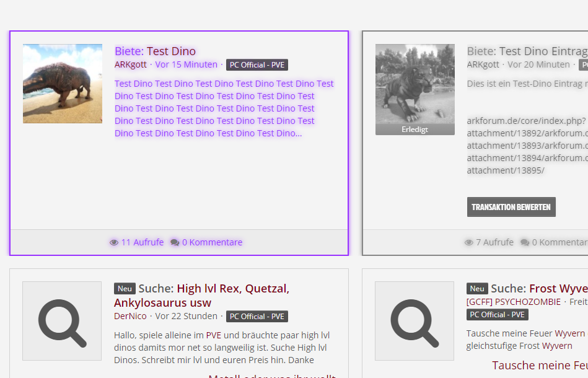Open Test Dino beach creature thumbnail
The height and width of the screenshot is (378, 588).
[x=63, y=84]
